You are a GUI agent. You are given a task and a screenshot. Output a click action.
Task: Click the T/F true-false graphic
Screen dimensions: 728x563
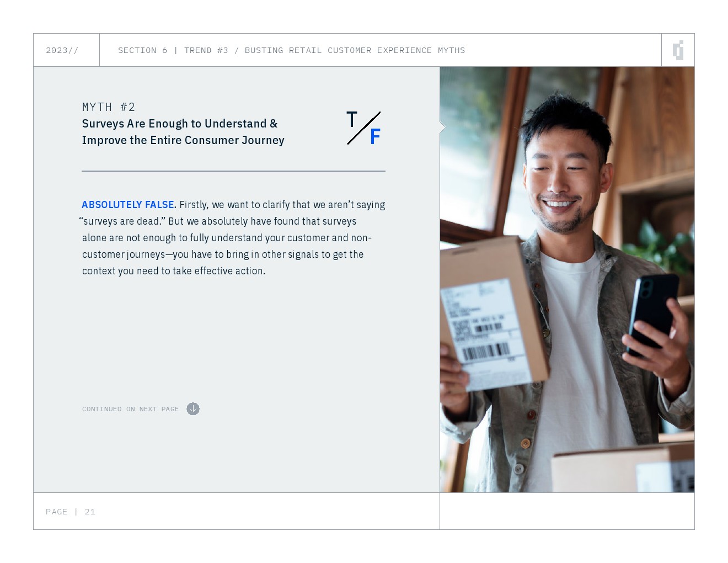(x=363, y=128)
